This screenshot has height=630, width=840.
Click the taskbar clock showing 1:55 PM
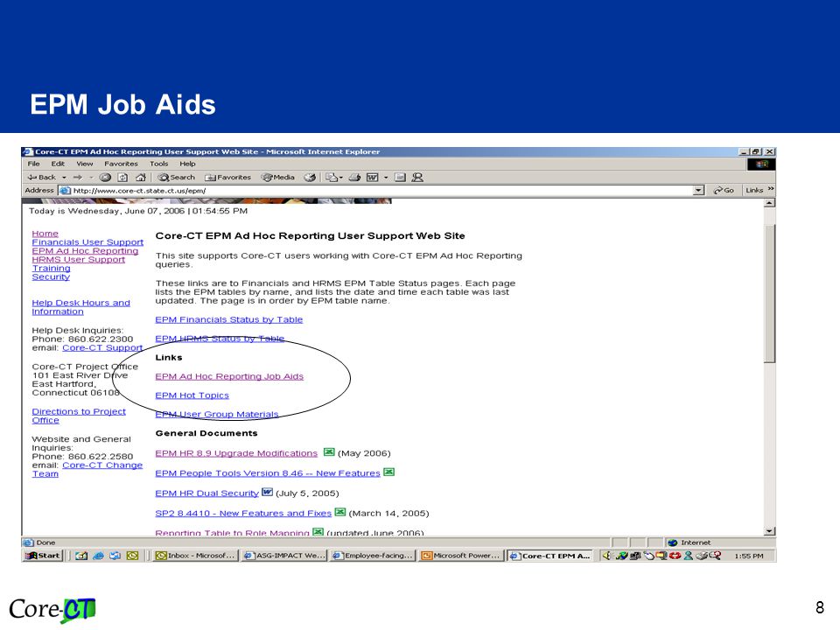tap(749, 556)
